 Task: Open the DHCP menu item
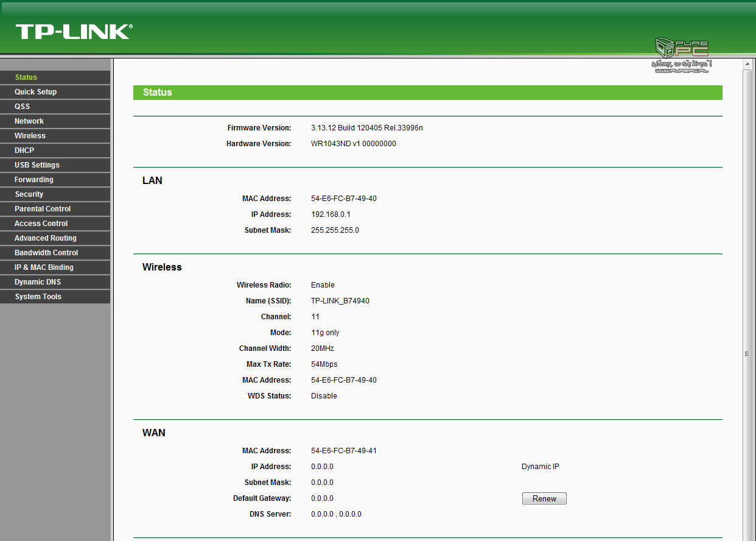point(24,150)
